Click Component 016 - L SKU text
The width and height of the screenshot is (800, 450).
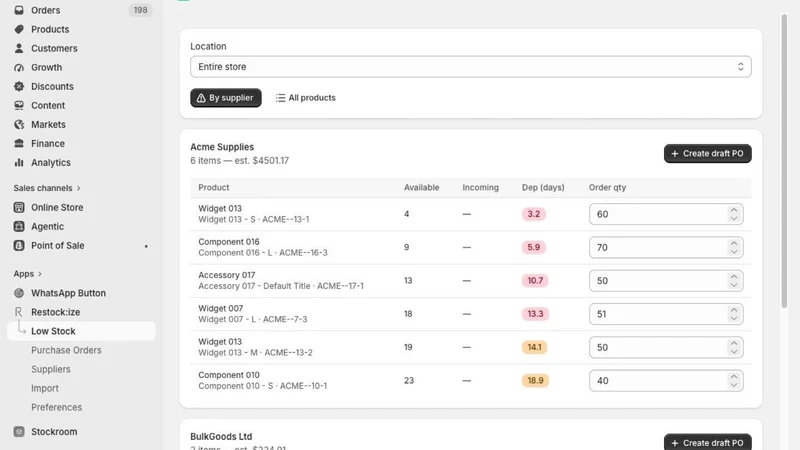tap(263, 253)
